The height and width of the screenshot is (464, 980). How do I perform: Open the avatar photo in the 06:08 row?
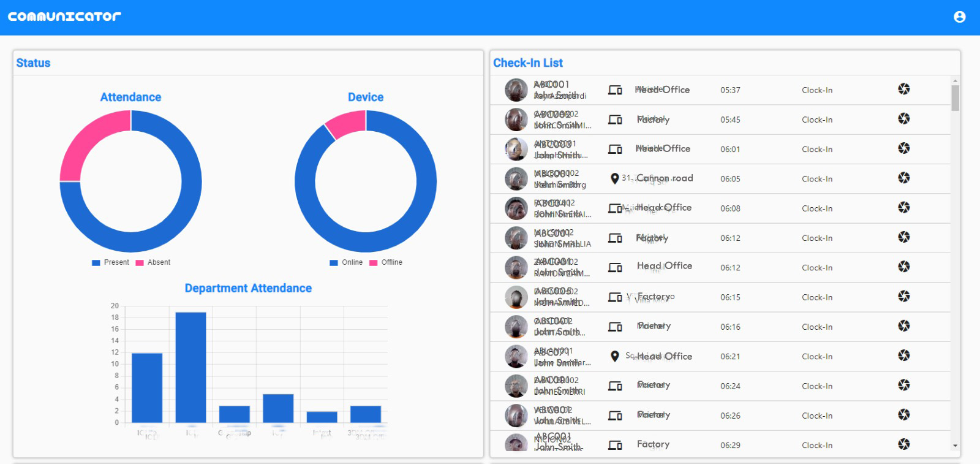tap(516, 208)
